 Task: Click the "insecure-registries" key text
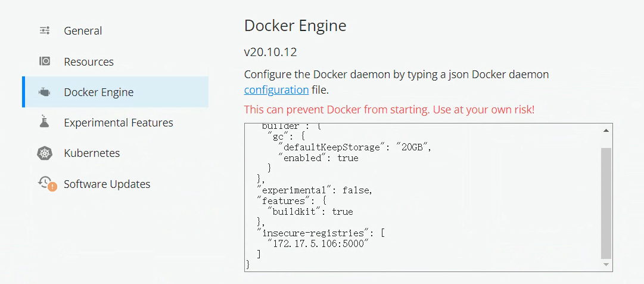coord(313,233)
